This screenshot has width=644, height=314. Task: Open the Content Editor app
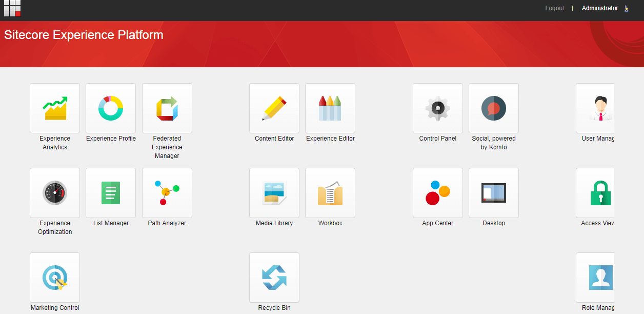[x=274, y=108]
